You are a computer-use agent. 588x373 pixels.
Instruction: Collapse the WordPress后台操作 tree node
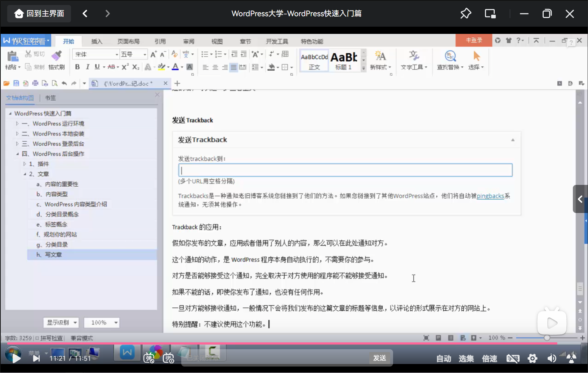pos(17,154)
